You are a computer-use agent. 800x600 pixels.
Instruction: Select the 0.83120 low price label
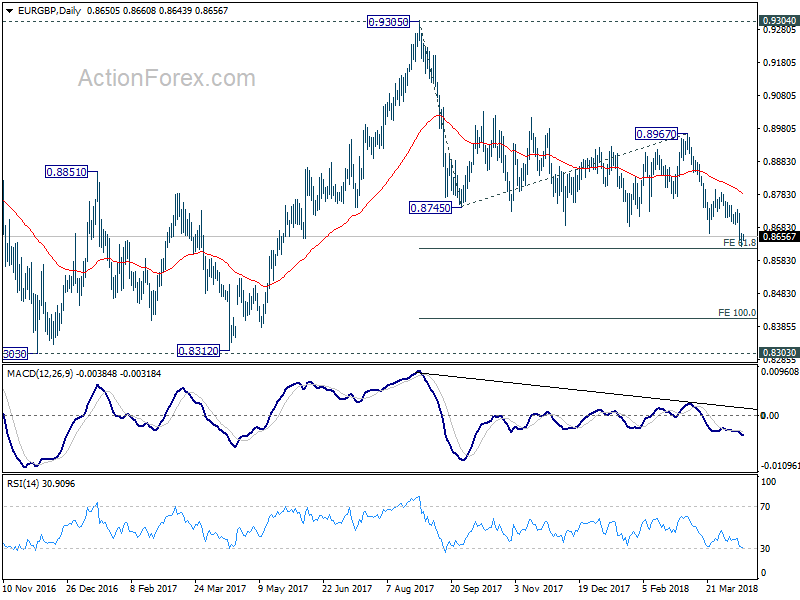(x=198, y=351)
